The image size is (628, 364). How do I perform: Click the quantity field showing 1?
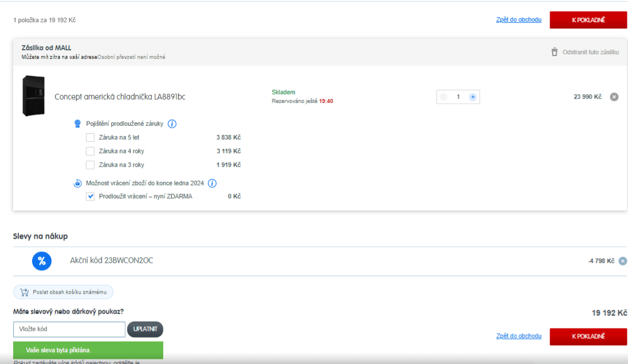pos(458,97)
